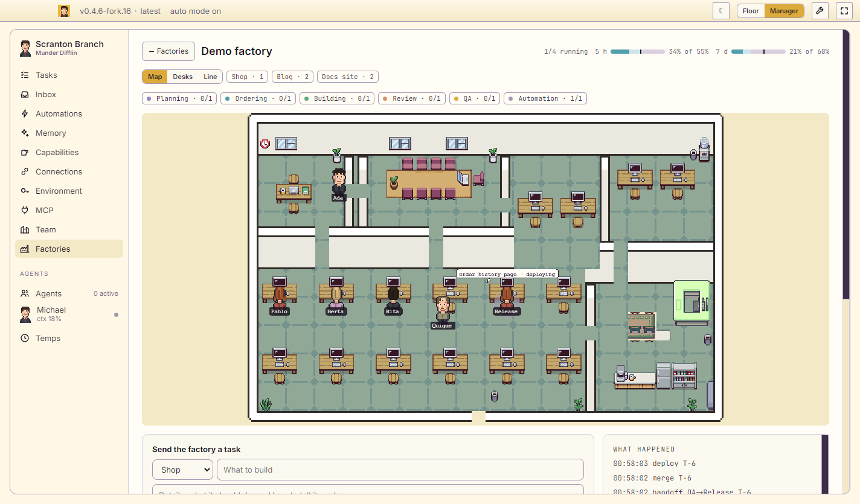Open the Shop project dropdown
The image size is (860, 504).
point(182,470)
